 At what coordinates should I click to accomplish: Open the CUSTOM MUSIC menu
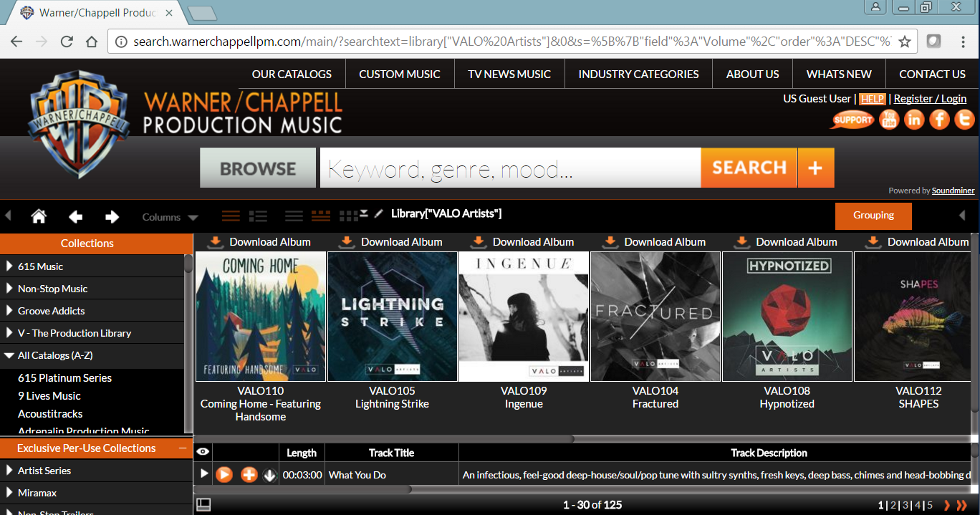coord(400,74)
